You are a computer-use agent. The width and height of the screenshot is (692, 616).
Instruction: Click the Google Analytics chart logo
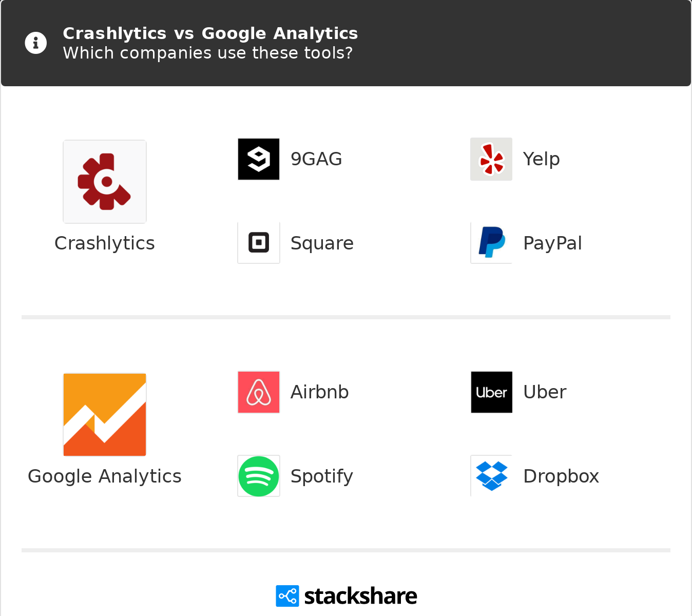tap(105, 415)
